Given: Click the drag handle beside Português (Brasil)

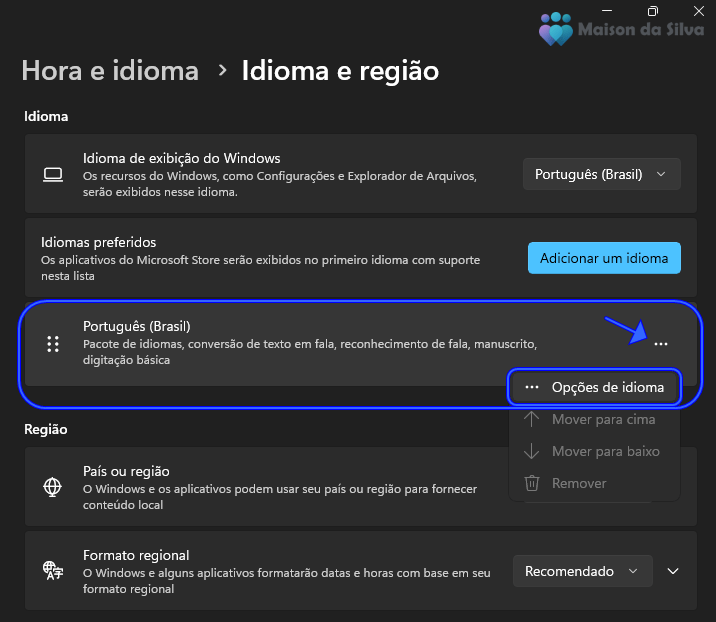Looking at the screenshot, I should [x=53, y=344].
